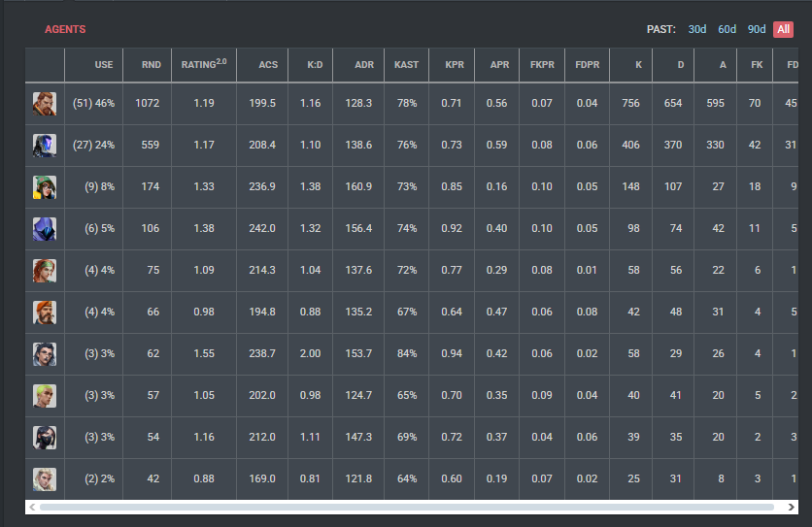Click the 1.38 rating value
812x527 pixels.
pyautogui.click(x=204, y=228)
